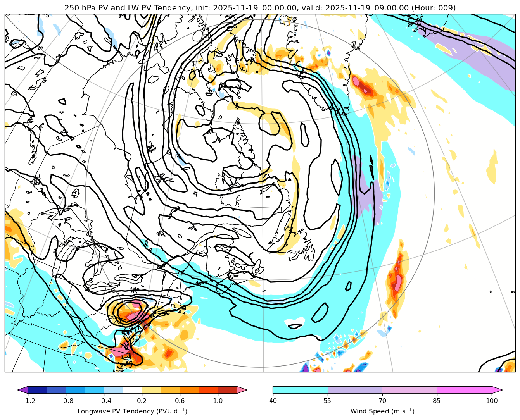The width and height of the screenshot is (520, 420).
Task: Pick the pale yellow swatch in PV colorbar
Action: click(151, 390)
